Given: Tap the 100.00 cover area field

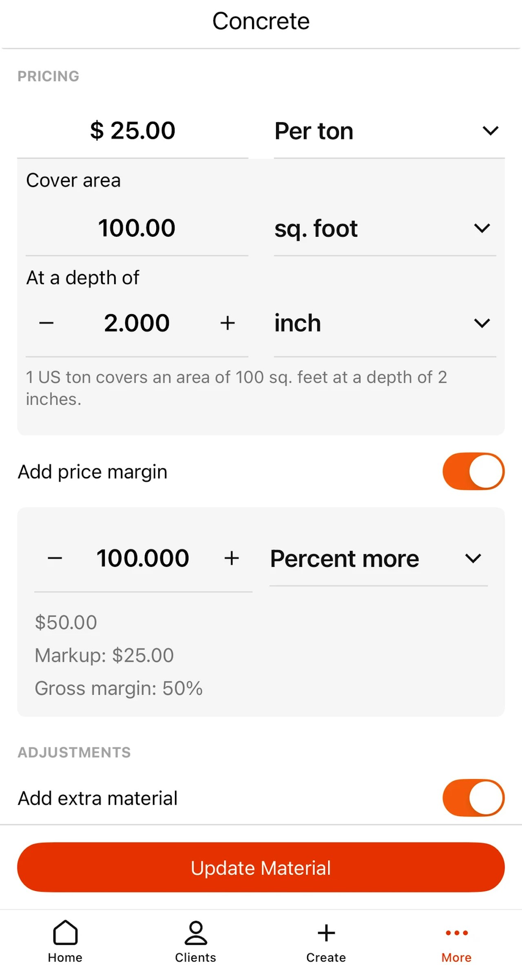Looking at the screenshot, I should tap(137, 228).
